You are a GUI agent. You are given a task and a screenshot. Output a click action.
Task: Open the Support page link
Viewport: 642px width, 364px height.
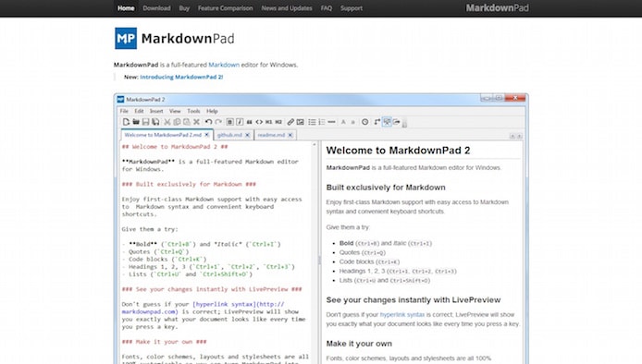tap(352, 8)
